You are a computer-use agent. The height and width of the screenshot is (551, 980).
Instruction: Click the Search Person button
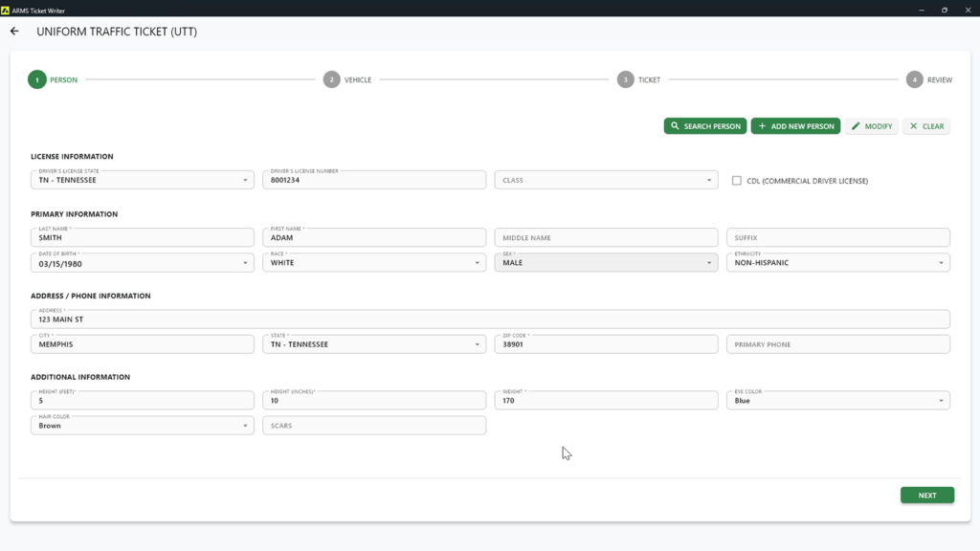[x=704, y=126]
